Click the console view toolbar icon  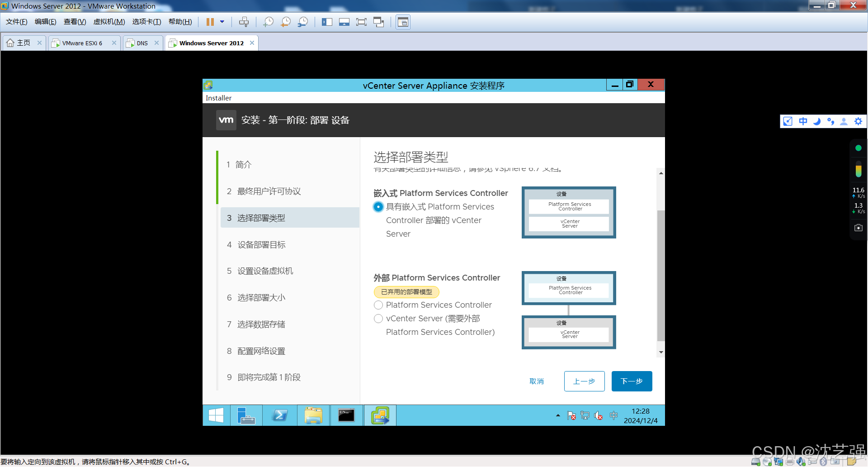[403, 22]
